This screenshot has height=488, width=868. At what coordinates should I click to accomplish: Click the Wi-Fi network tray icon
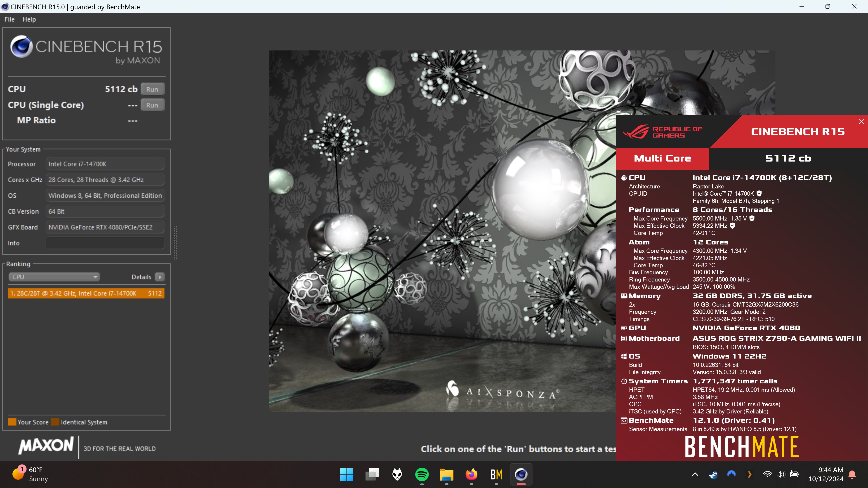click(x=767, y=474)
